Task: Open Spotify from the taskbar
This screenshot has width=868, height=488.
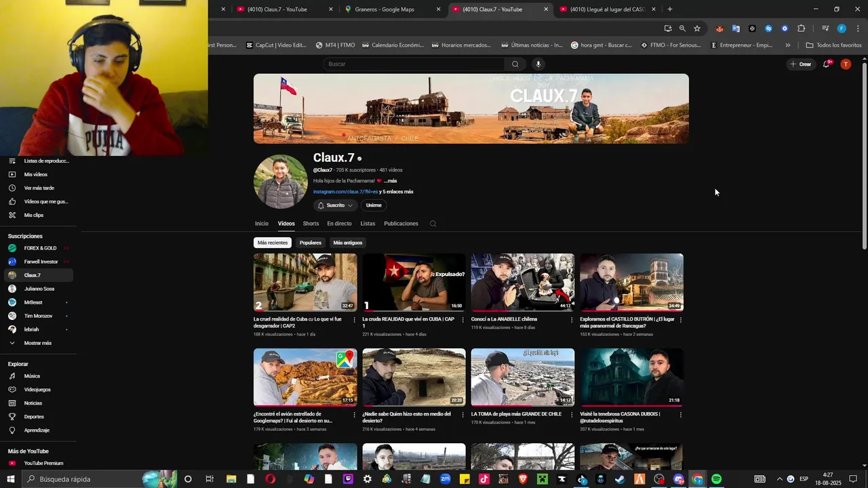Action: click(x=717, y=479)
